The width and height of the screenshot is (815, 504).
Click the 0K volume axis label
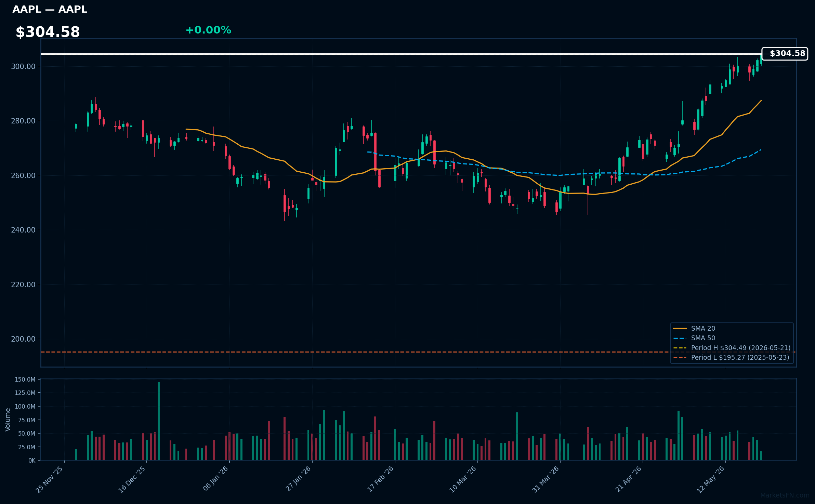(x=32, y=461)
